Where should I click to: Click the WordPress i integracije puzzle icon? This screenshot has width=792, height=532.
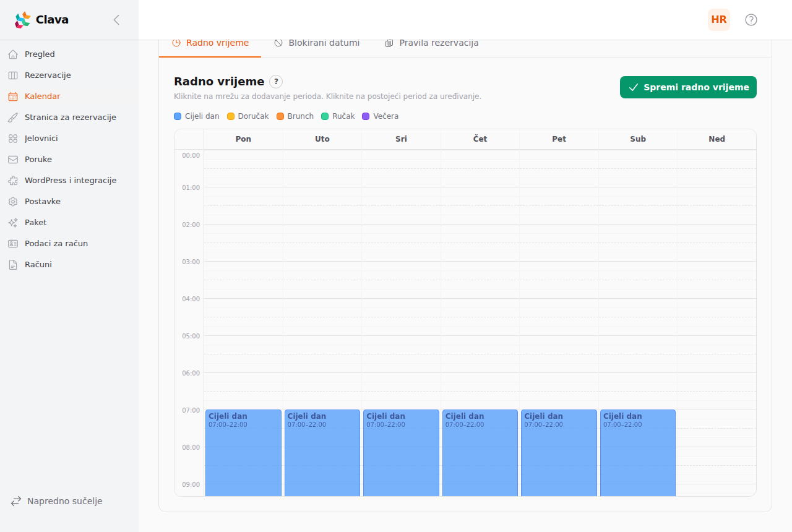point(13,181)
